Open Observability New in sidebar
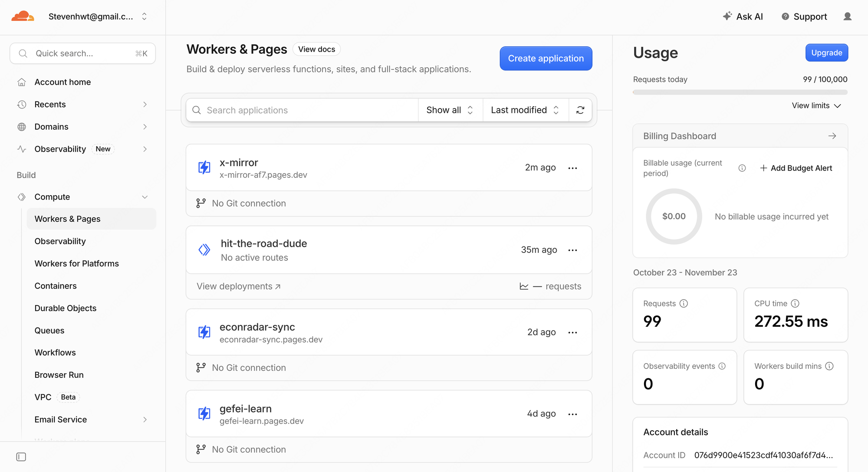Viewport: 868px width, 472px height. [83, 149]
